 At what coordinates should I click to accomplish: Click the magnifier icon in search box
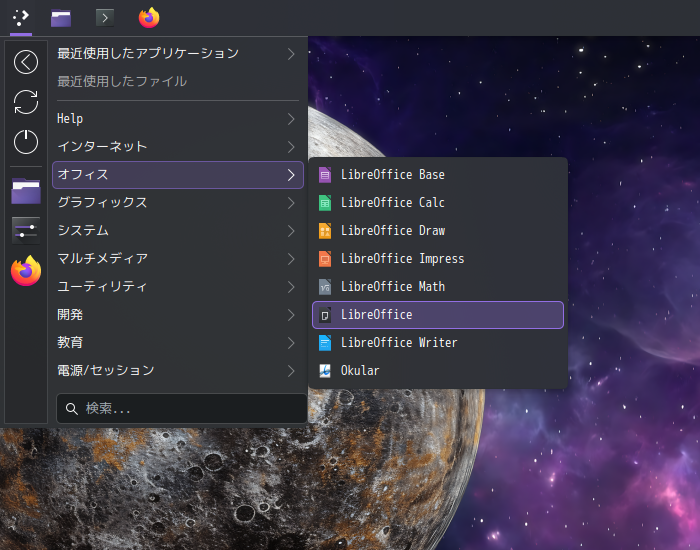[x=71, y=408]
